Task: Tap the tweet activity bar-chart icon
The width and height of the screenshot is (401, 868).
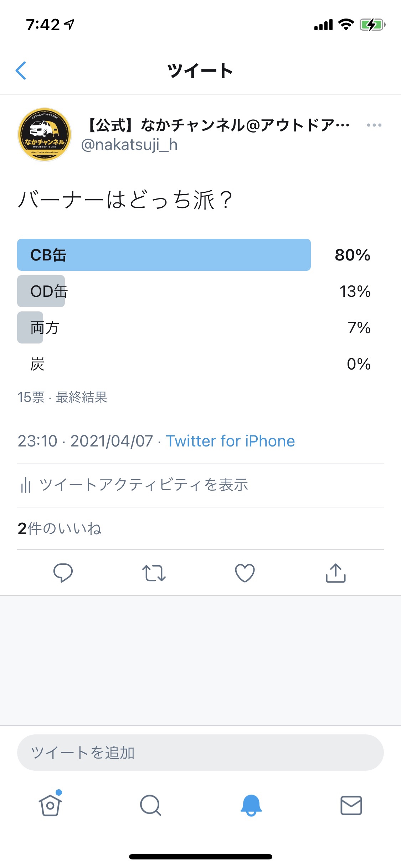Action: coord(26,485)
